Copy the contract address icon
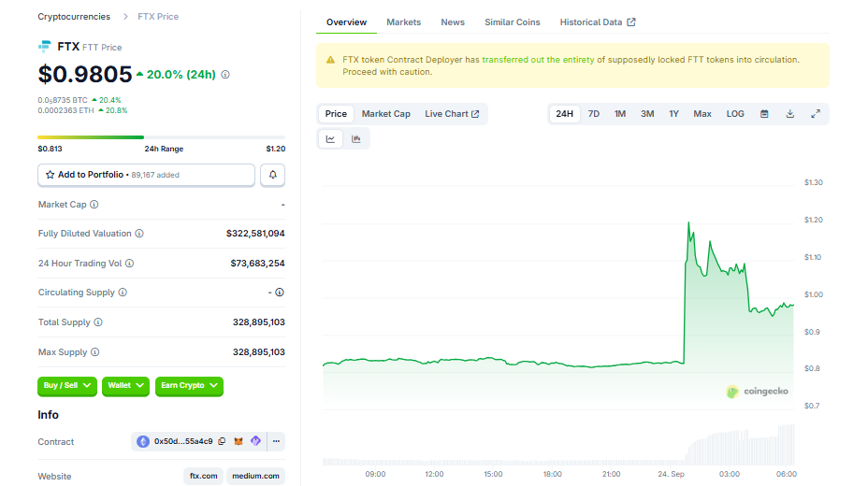Image resolution: width=868 pixels, height=486 pixels. tap(222, 441)
